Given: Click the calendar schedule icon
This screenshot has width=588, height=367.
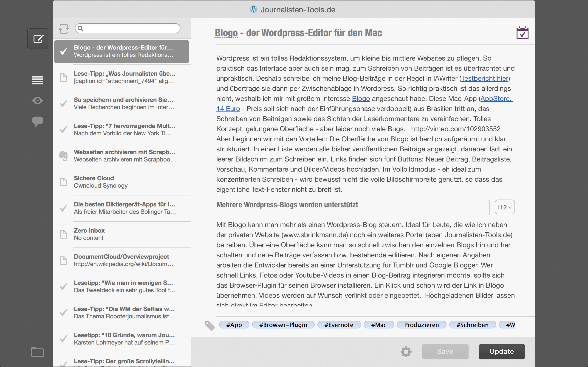Looking at the screenshot, I should 522,33.
